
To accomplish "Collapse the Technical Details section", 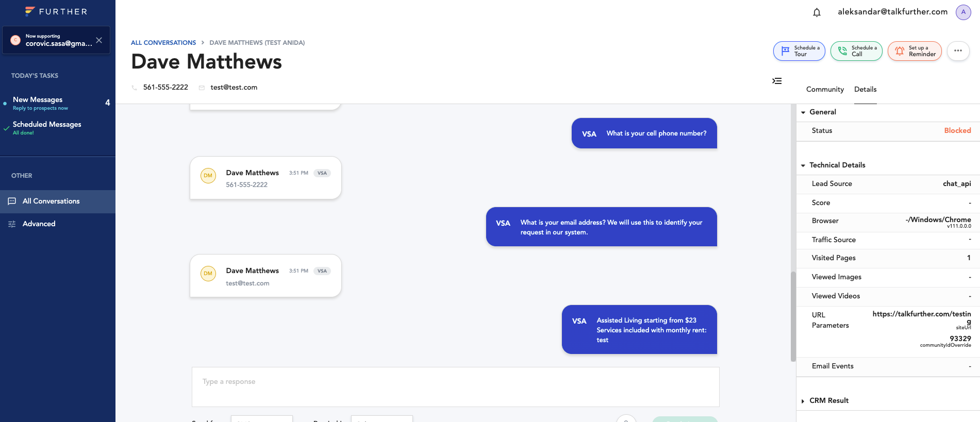I will tap(803, 165).
